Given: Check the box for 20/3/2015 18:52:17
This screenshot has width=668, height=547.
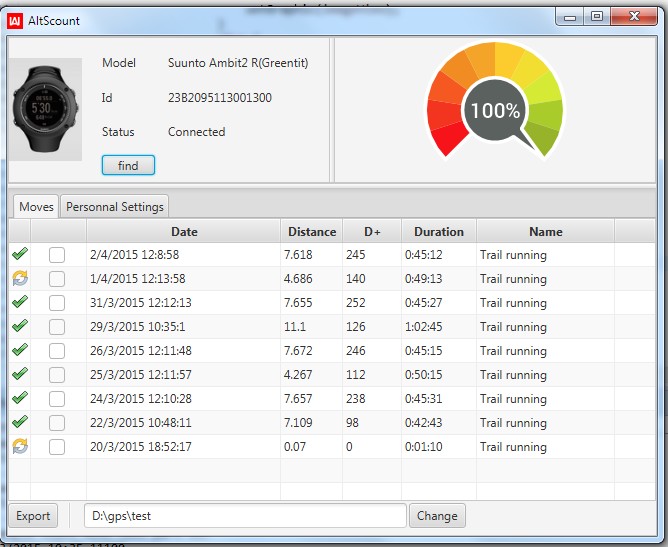Looking at the screenshot, I should point(57,447).
